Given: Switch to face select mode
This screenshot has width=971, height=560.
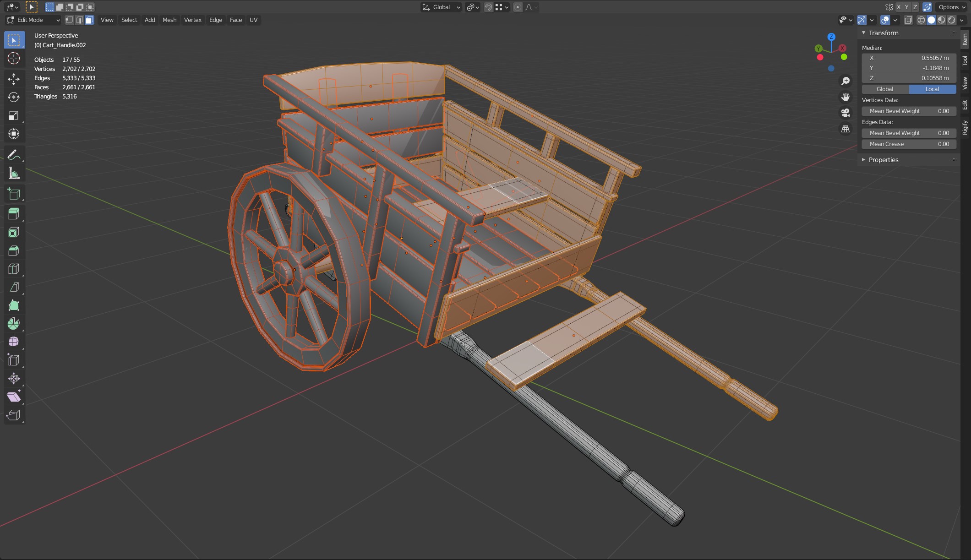Looking at the screenshot, I should point(89,20).
